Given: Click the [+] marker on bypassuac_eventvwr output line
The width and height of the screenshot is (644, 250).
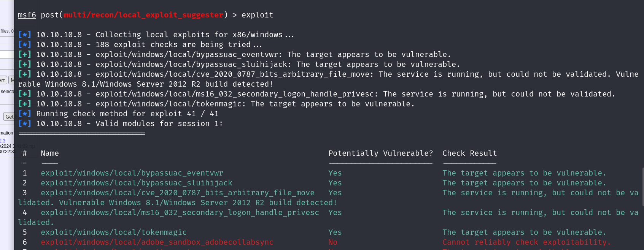Looking at the screenshot, I should [24, 55].
